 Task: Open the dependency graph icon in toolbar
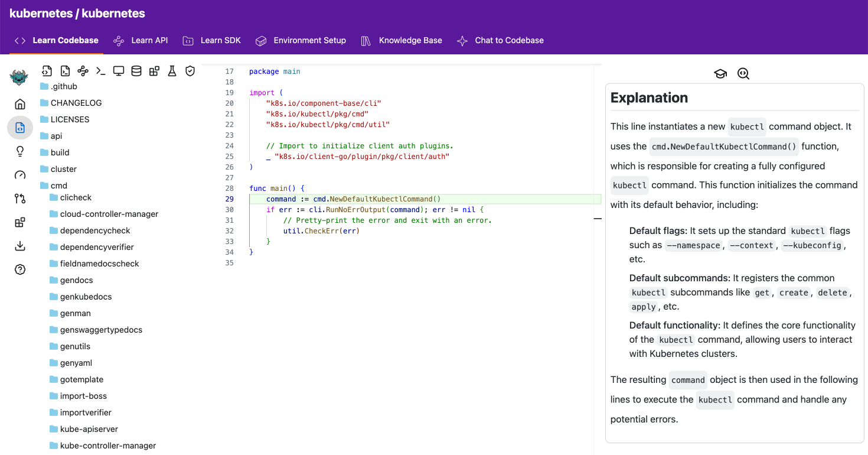coord(83,71)
